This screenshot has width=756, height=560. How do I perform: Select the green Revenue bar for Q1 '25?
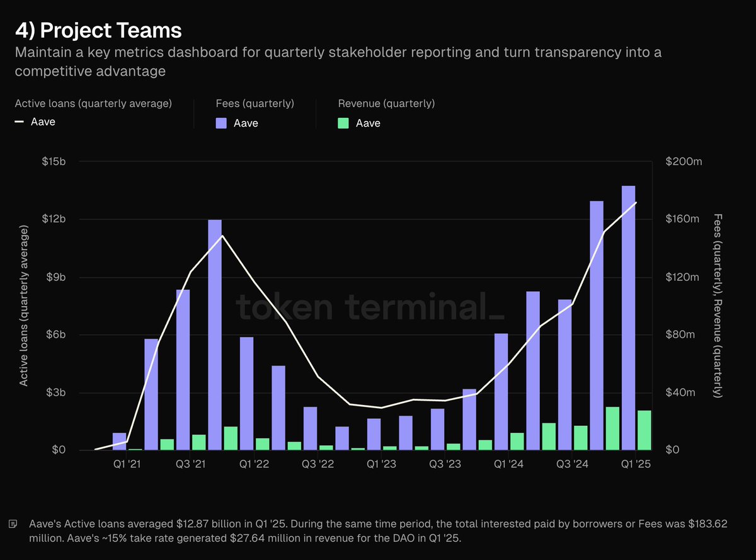tap(644, 430)
